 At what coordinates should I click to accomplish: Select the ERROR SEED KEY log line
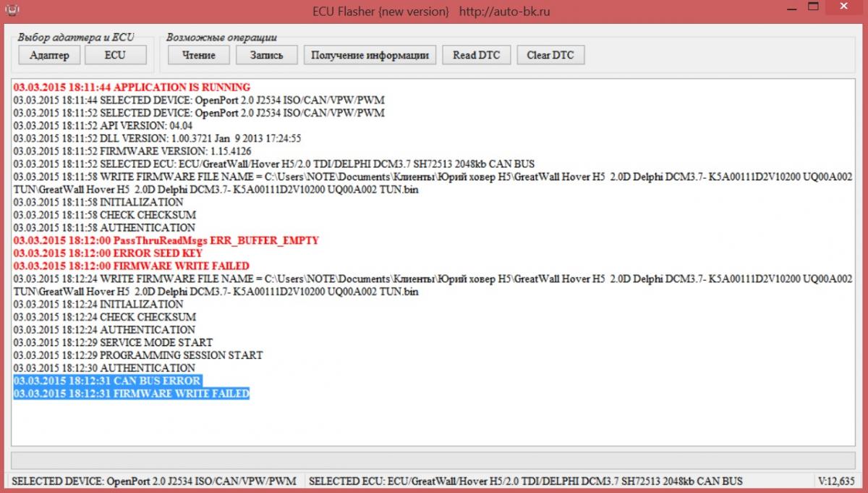(108, 253)
